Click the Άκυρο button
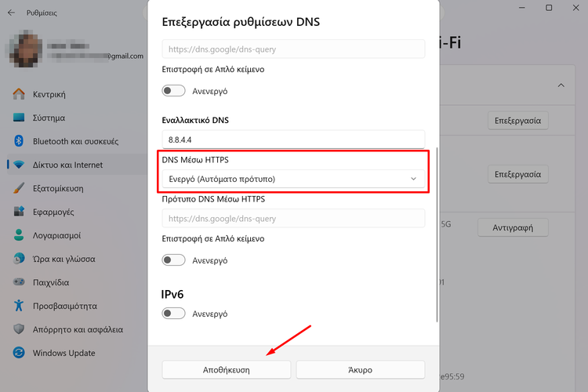The width and height of the screenshot is (588, 392). click(360, 369)
